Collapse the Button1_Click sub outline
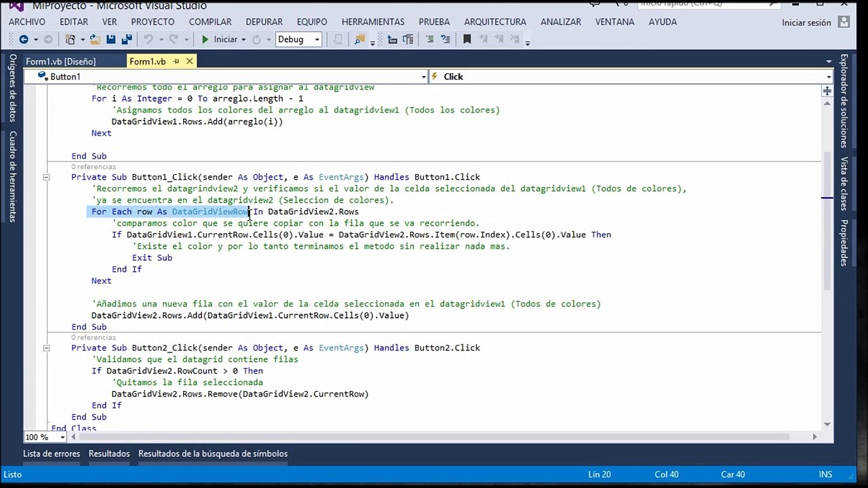This screenshot has width=868, height=488. pyautogui.click(x=46, y=178)
